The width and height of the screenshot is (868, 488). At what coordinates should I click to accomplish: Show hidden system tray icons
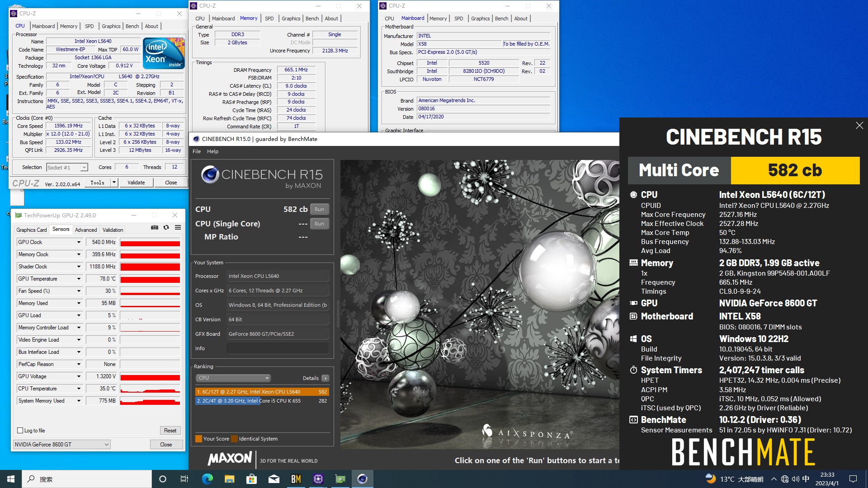pyautogui.click(x=774, y=479)
